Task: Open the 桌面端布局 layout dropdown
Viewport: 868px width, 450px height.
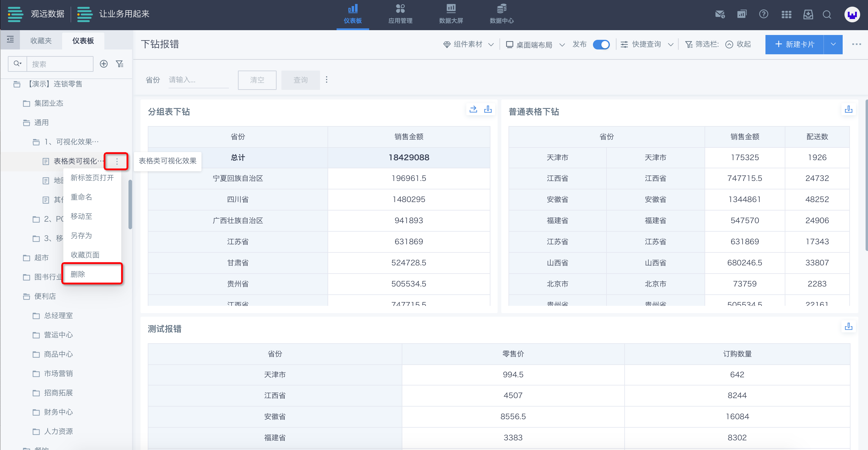Action: [535, 45]
